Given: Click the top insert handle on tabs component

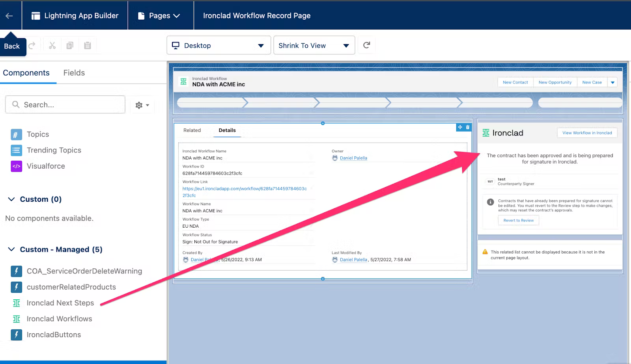Looking at the screenshot, I should click(323, 123).
